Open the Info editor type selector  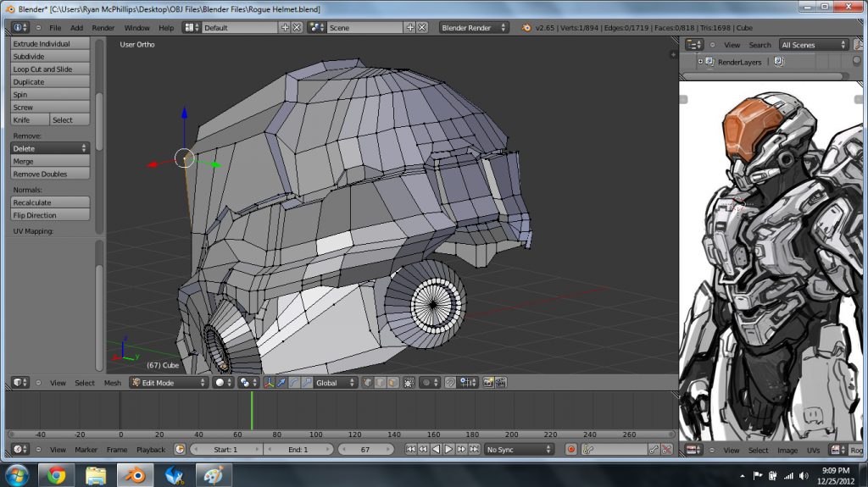(19, 28)
